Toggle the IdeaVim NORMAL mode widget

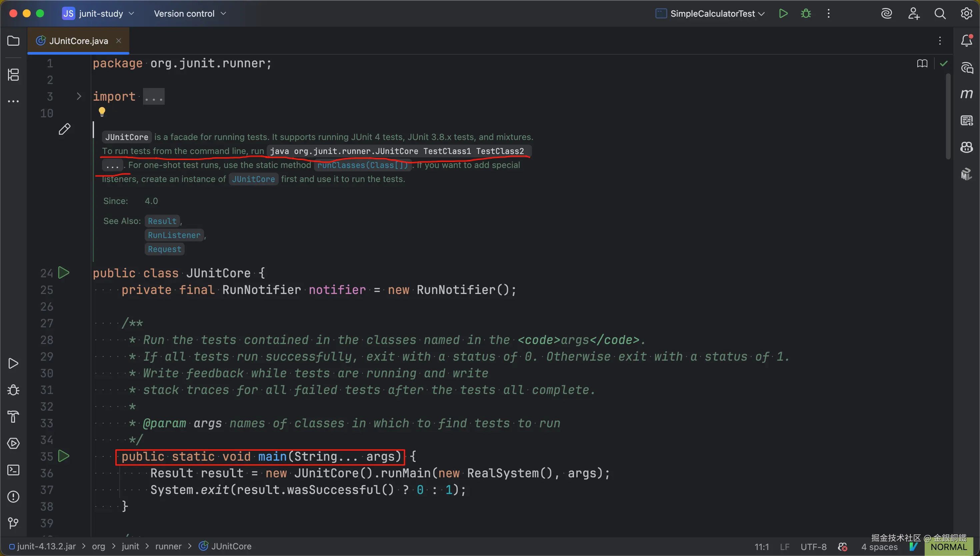tap(948, 547)
